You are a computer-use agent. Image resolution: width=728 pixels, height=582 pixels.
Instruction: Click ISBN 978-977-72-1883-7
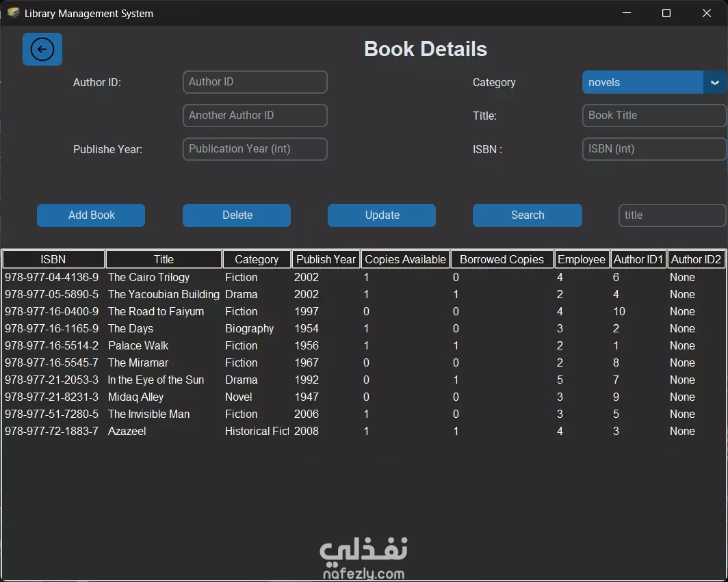51,432
